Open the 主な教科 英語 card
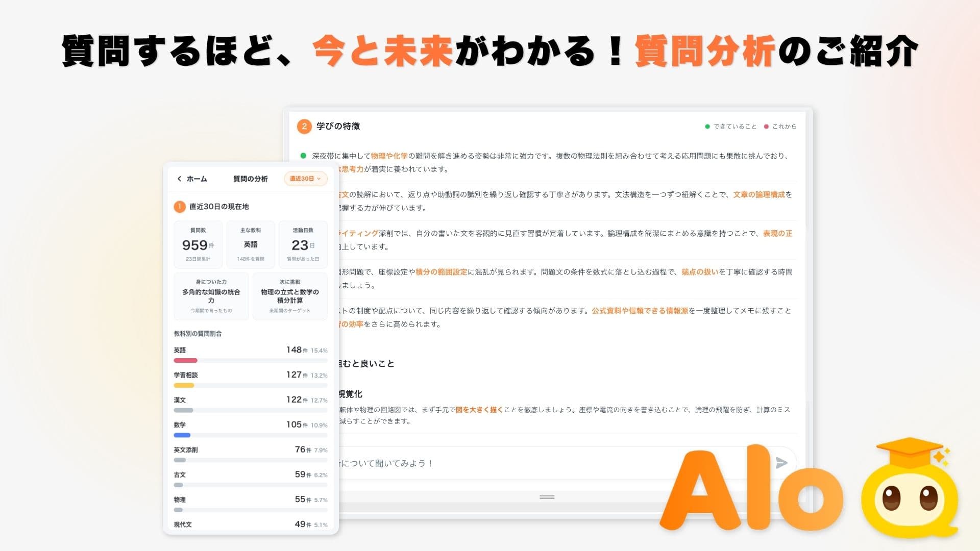This screenshot has width=980, height=551. click(251, 244)
